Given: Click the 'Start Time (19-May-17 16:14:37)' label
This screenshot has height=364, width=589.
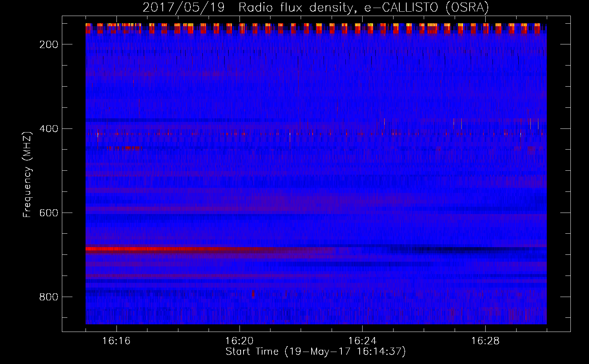Looking at the screenshot, I should click(316, 352).
